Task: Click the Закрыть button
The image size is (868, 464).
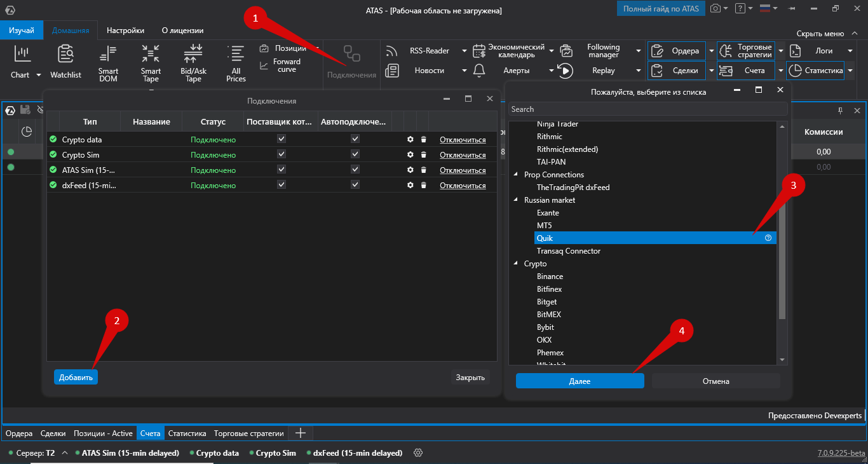Action: click(470, 378)
